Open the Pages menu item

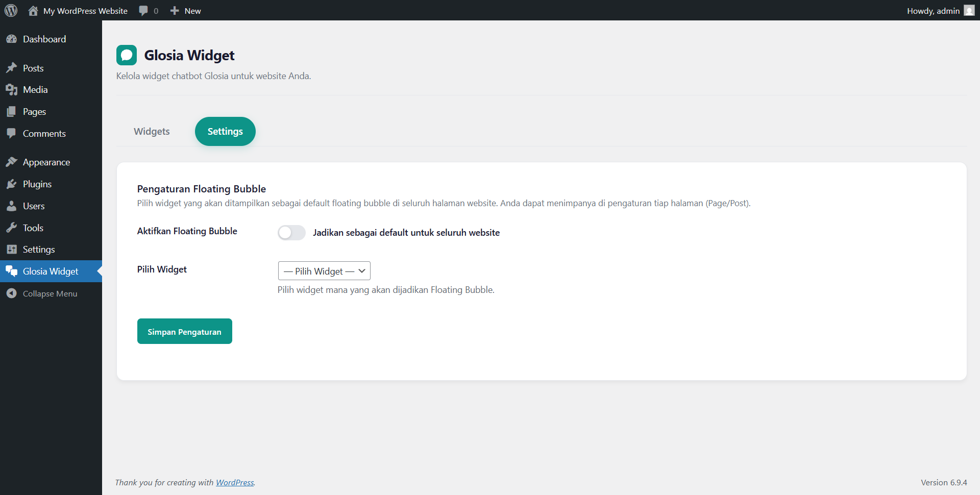(x=51, y=112)
